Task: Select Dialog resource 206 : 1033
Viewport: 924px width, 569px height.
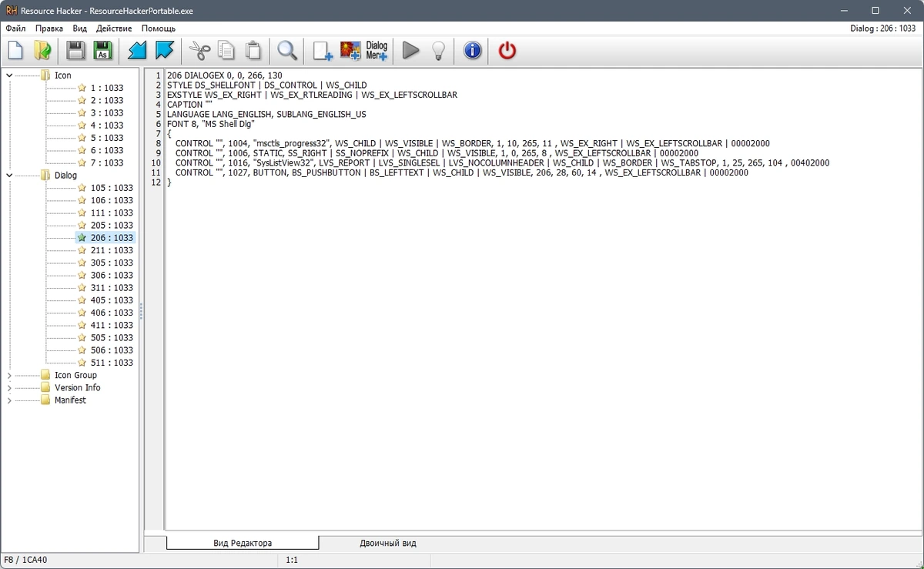Action: [x=112, y=238]
